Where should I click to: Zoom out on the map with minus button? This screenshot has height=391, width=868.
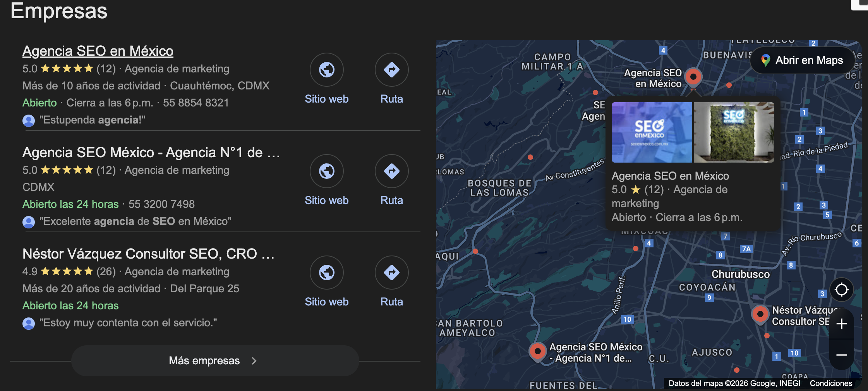pyautogui.click(x=842, y=355)
